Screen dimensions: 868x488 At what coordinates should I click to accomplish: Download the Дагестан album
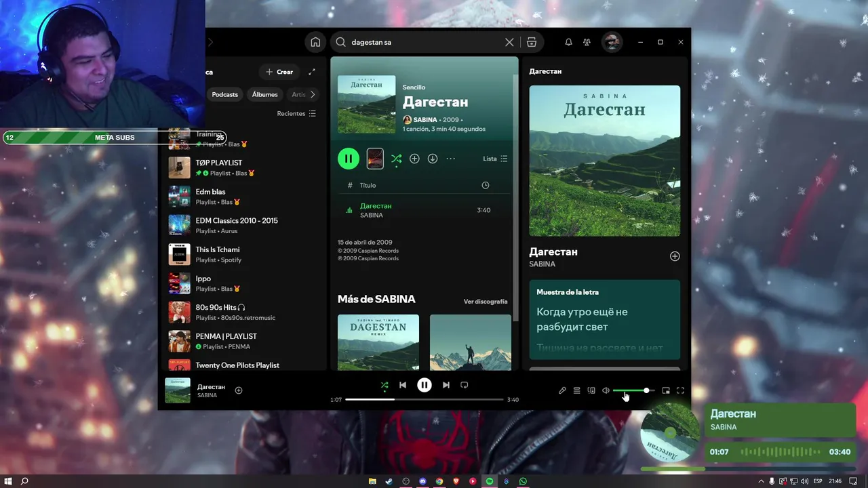433,159
